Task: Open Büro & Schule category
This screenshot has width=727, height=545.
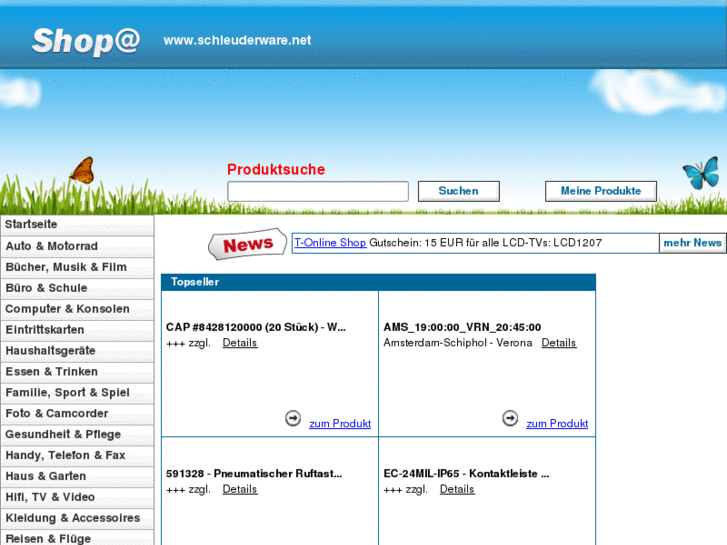Action: click(x=77, y=288)
